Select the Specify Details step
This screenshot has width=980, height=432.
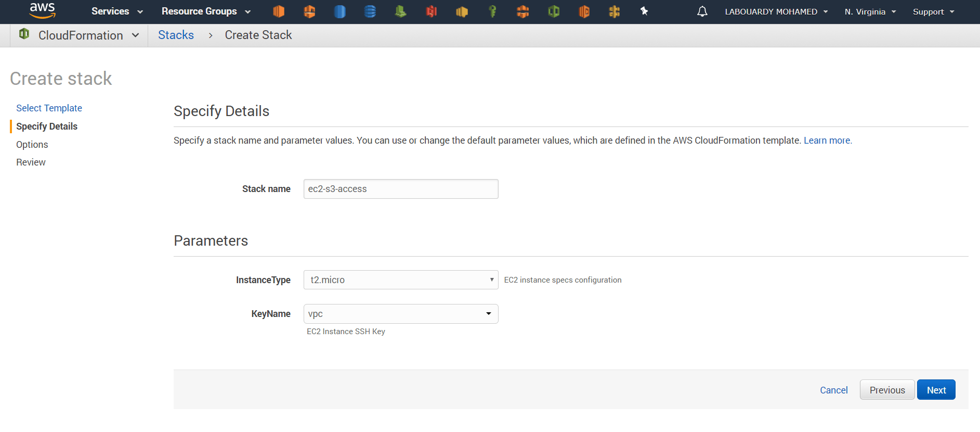coord(47,126)
